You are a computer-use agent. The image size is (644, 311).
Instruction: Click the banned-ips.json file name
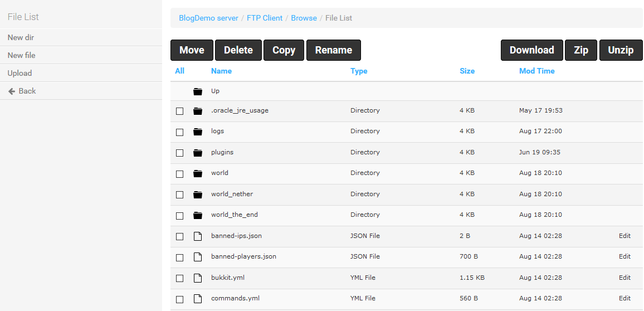coord(237,236)
